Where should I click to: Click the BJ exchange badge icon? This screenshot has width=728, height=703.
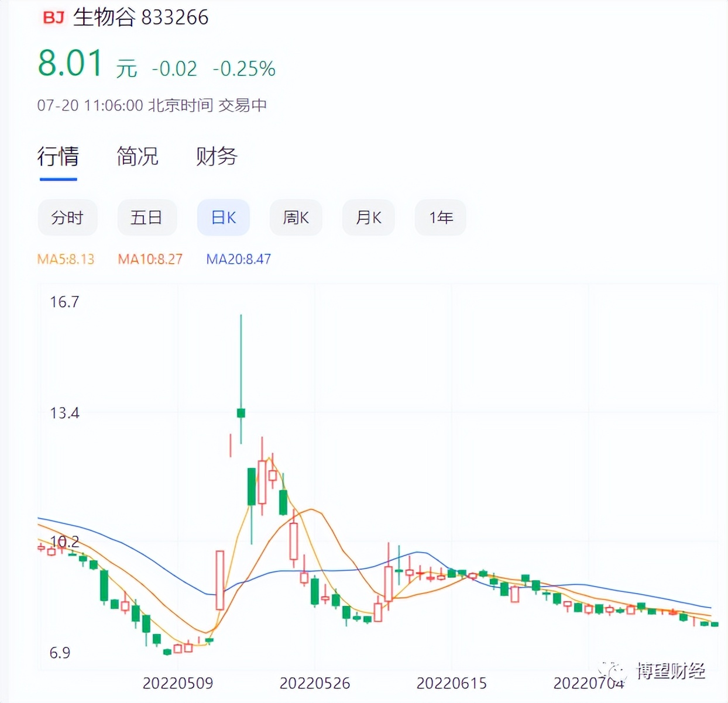(x=53, y=18)
